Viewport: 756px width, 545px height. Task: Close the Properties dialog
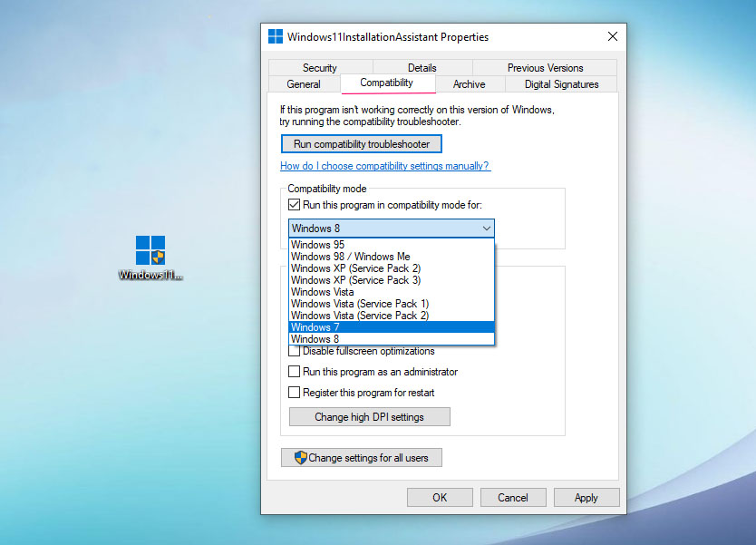point(612,36)
